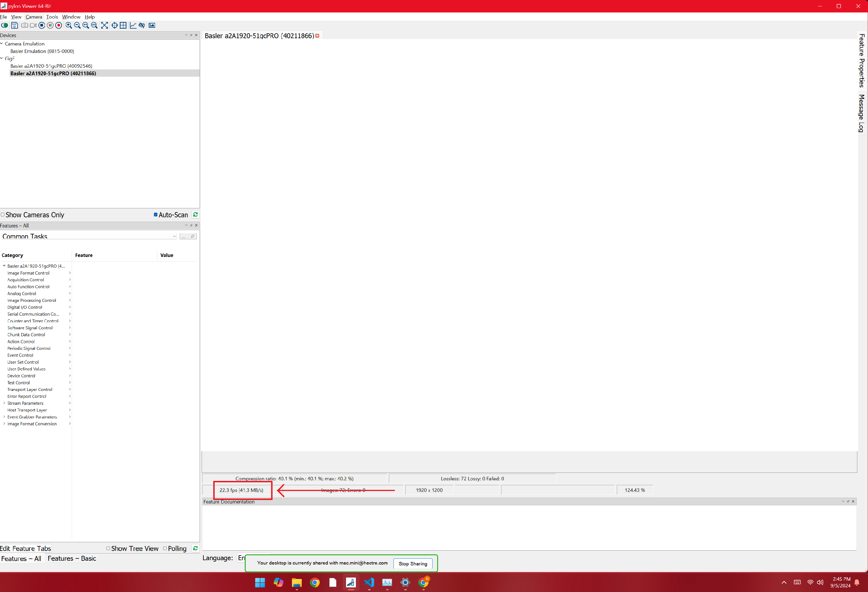The width and height of the screenshot is (868, 592).
Task: Switch to the Features – All tab
Action: pyautogui.click(x=21, y=559)
